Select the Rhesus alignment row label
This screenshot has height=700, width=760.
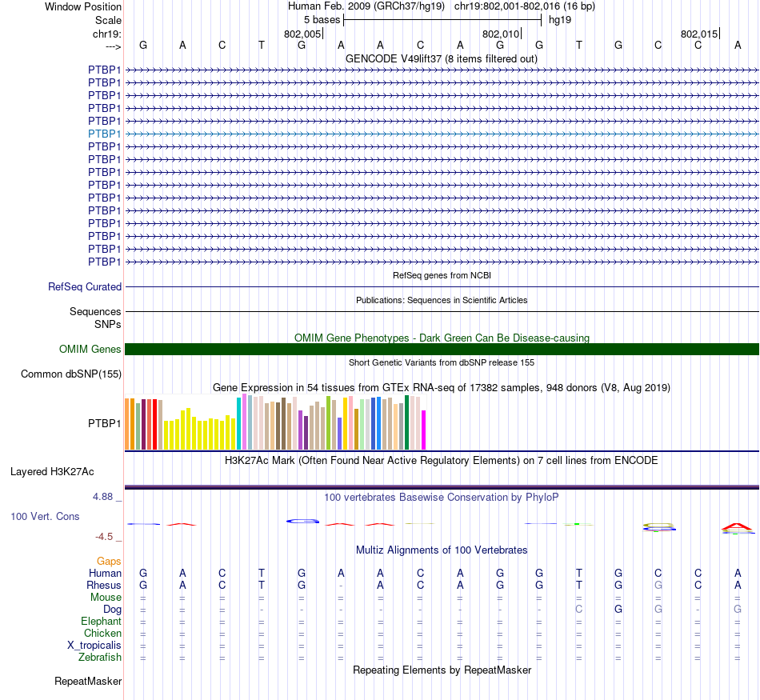click(x=104, y=585)
